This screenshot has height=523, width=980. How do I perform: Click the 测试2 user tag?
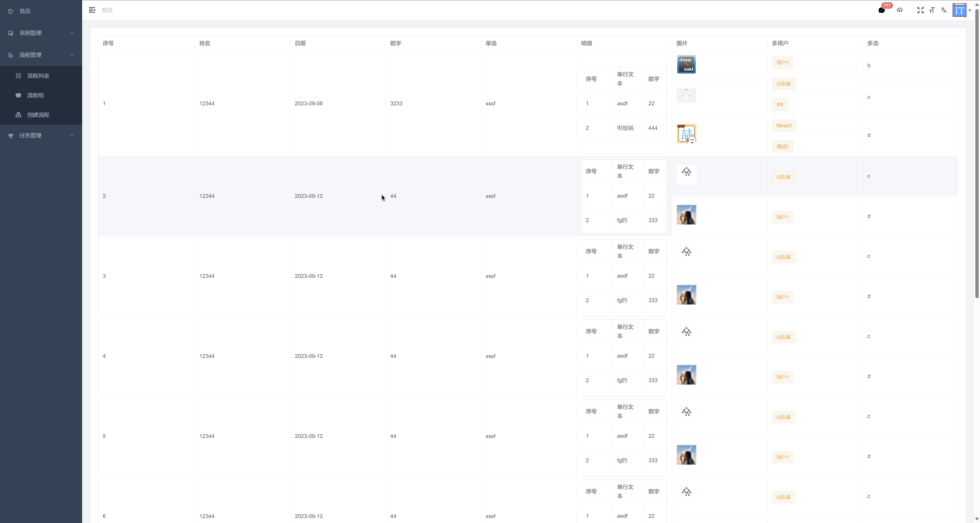[x=782, y=147]
